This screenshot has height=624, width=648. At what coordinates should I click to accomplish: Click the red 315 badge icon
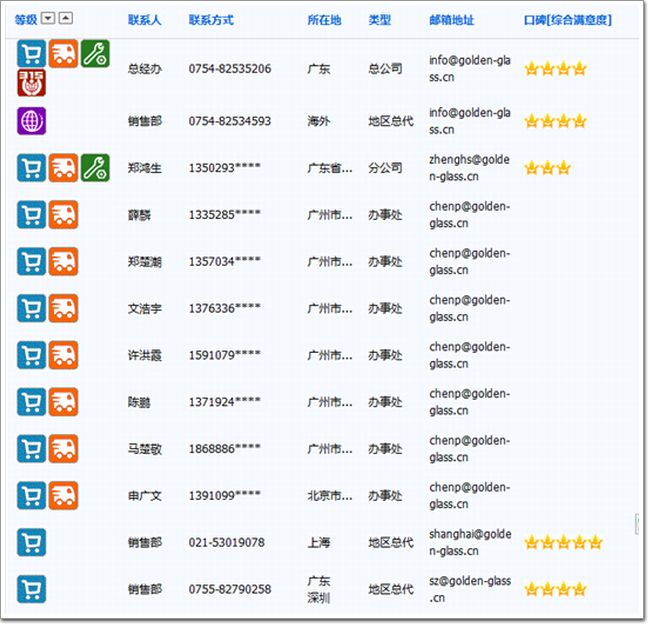(x=31, y=83)
